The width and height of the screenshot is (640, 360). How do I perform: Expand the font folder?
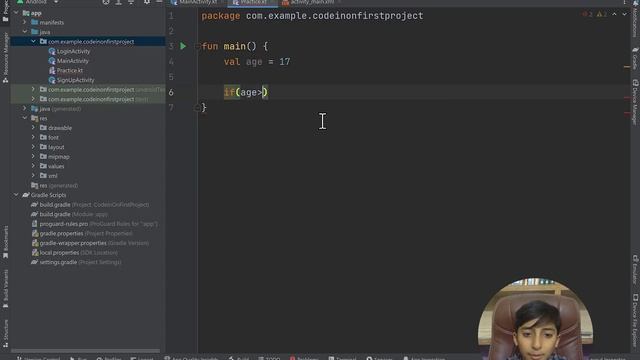coord(33,138)
